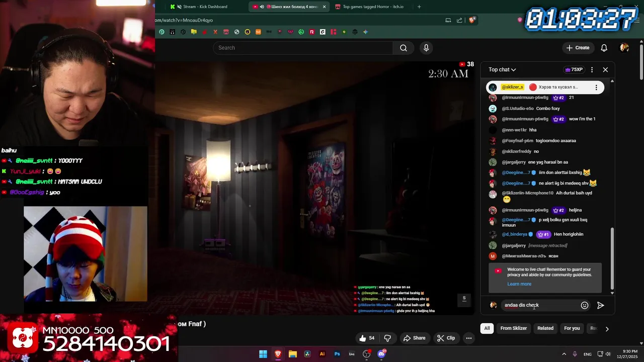Click the @sklizer_s pinned message
Screen dimensions: 644x362
pos(545,87)
